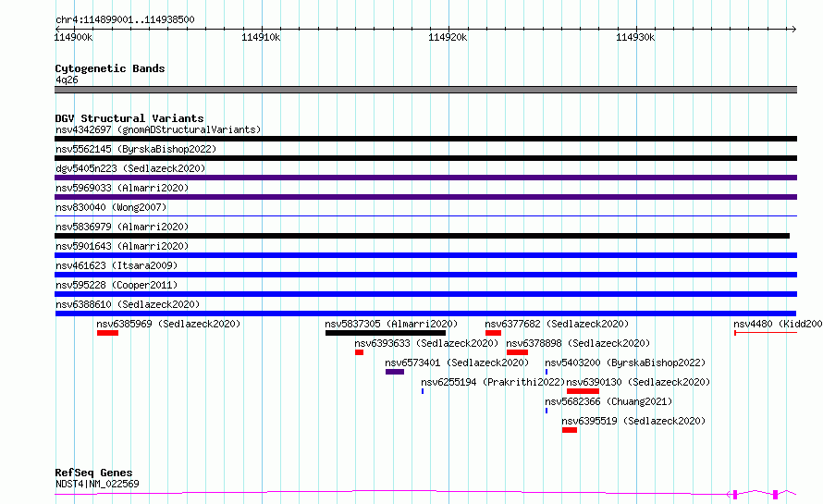Select the blue tick under nsv5403200
Image resolution: width=823 pixels, height=504 pixels.
click(x=547, y=372)
